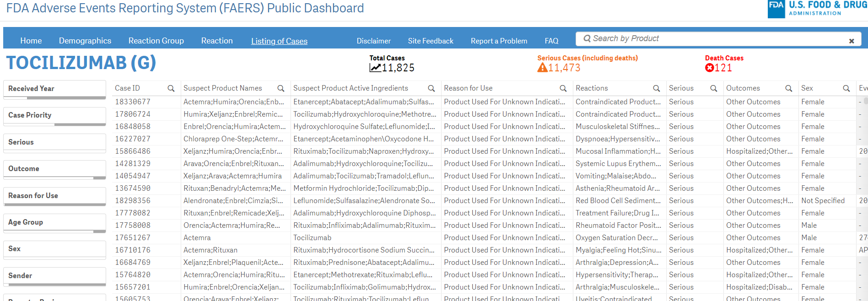
Task: Expand the Received Year filter
Action: pos(54,89)
